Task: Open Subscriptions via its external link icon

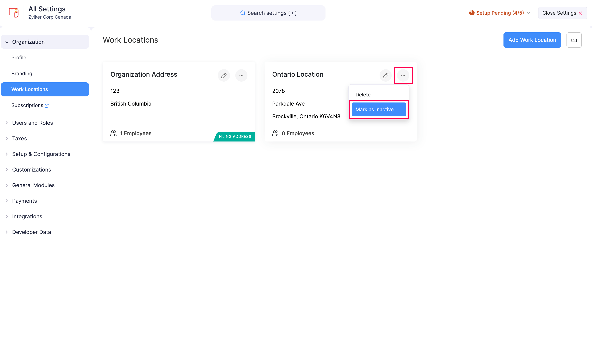Action: click(47, 105)
